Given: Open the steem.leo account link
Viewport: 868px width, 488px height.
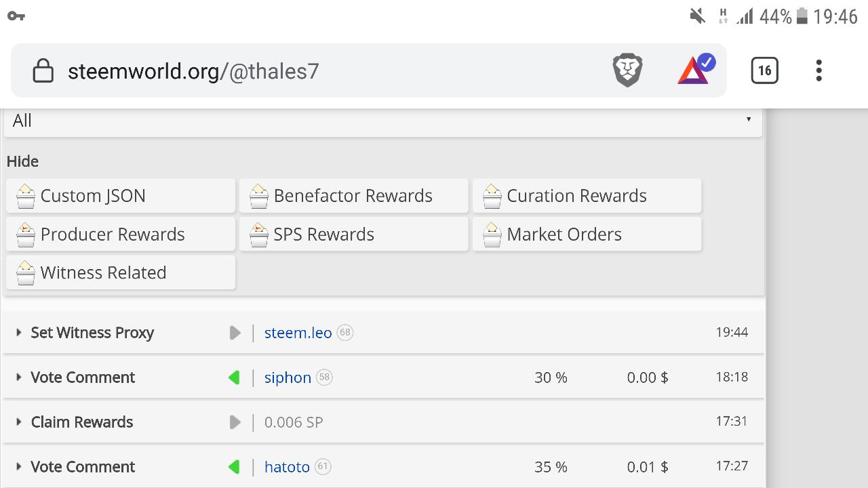Looking at the screenshot, I should coord(298,333).
